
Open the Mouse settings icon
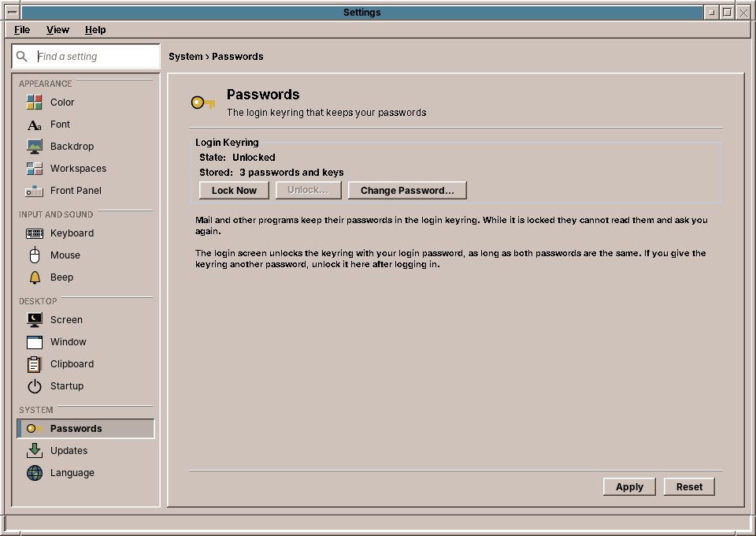pyautogui.click(x=34, y=255)
